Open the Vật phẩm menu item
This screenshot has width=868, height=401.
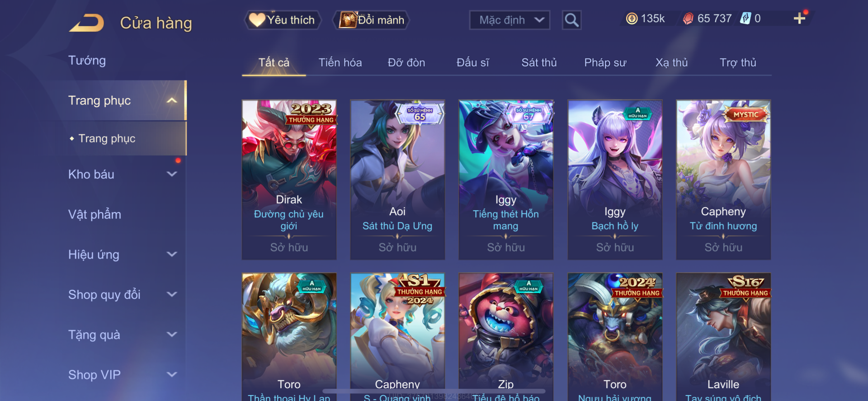pyautogui.click(x=94, y=214)
